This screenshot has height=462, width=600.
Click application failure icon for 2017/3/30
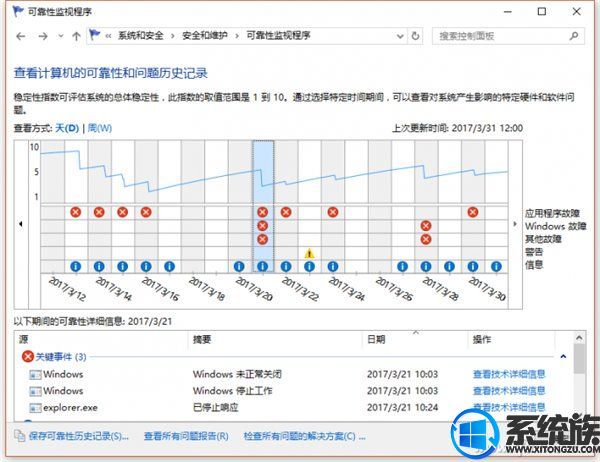click(473, 212)
